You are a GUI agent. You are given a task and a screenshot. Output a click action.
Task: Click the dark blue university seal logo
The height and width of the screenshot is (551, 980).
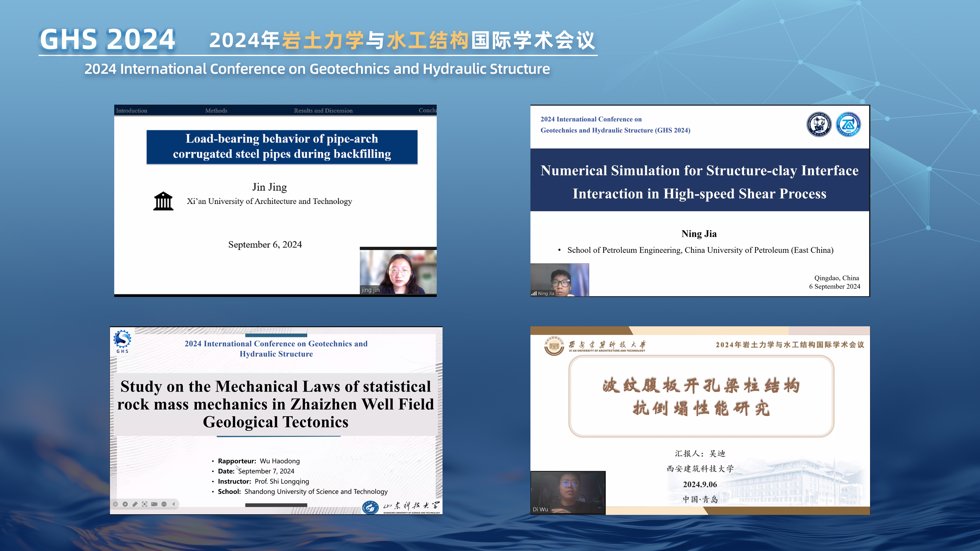(819, 124)
